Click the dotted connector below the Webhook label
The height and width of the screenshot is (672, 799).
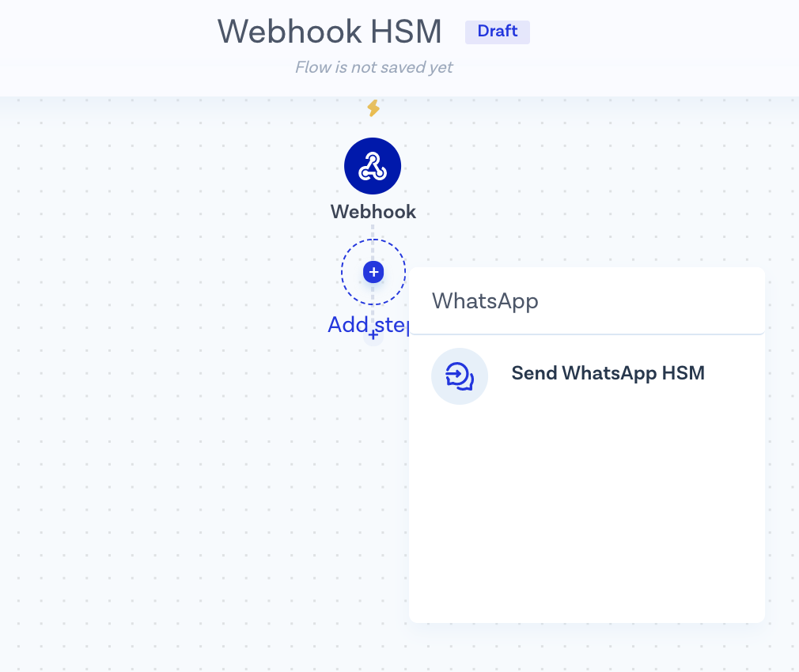373,232
